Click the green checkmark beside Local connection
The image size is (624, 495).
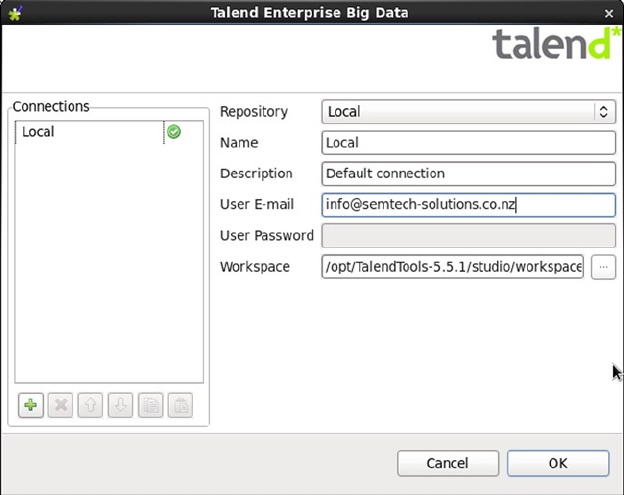(x=174, y=131)
